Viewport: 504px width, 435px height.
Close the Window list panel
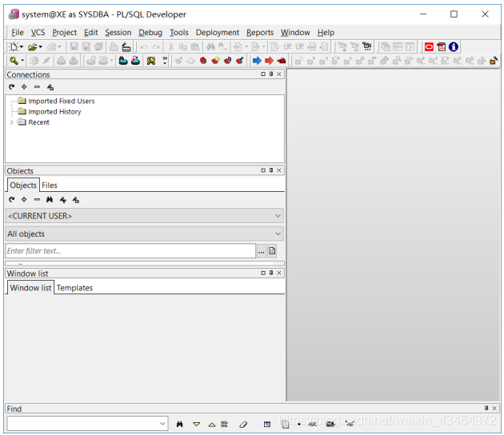click(x=279, y=273)
